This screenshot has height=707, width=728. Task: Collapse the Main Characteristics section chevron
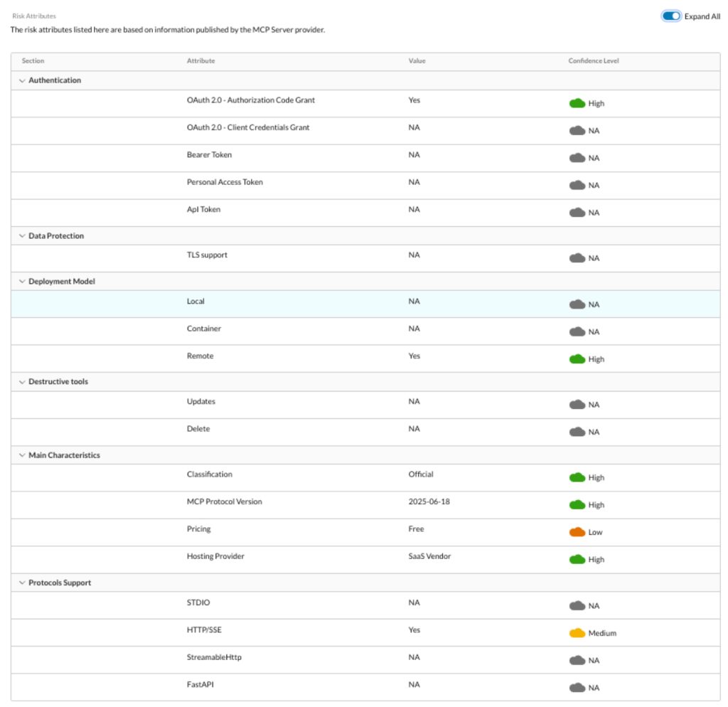coord(22,455)
